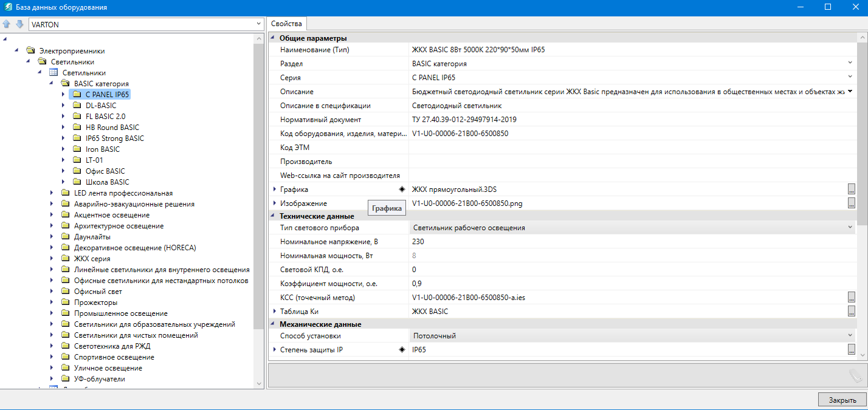Click the folder icon beside Офисный свет
Screen dimensions: 868x410
coord(66,292)
